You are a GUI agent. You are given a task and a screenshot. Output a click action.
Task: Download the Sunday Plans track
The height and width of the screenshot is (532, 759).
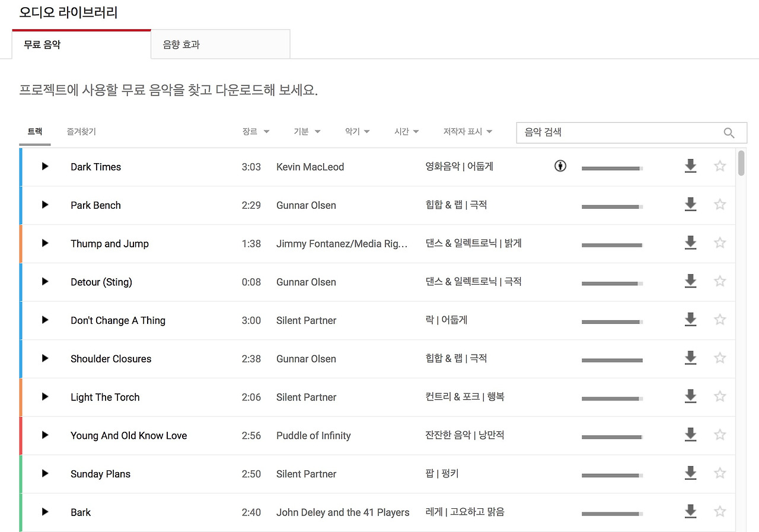(x=690, y=473)
